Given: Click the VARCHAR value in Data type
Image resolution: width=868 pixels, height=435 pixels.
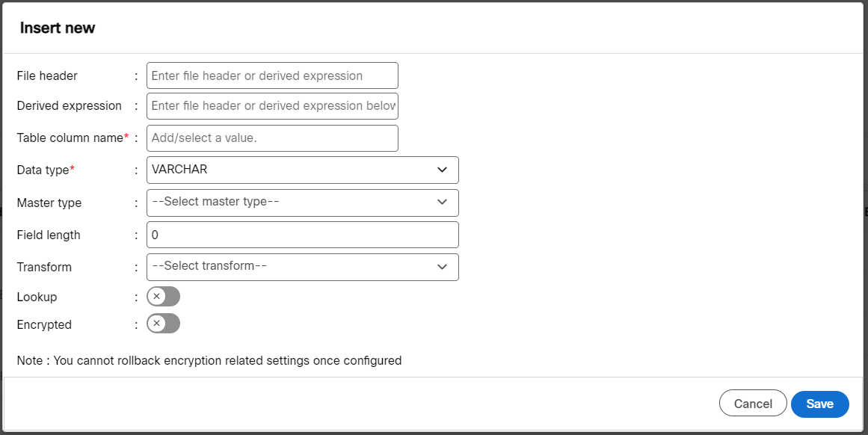Looking at the screenshot, I should point(179,170).
